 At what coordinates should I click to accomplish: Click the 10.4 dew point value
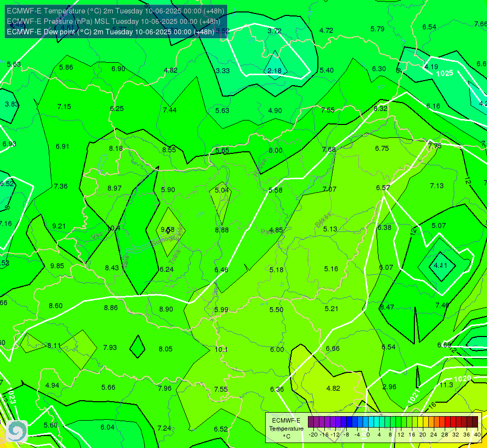click(113, 228)
